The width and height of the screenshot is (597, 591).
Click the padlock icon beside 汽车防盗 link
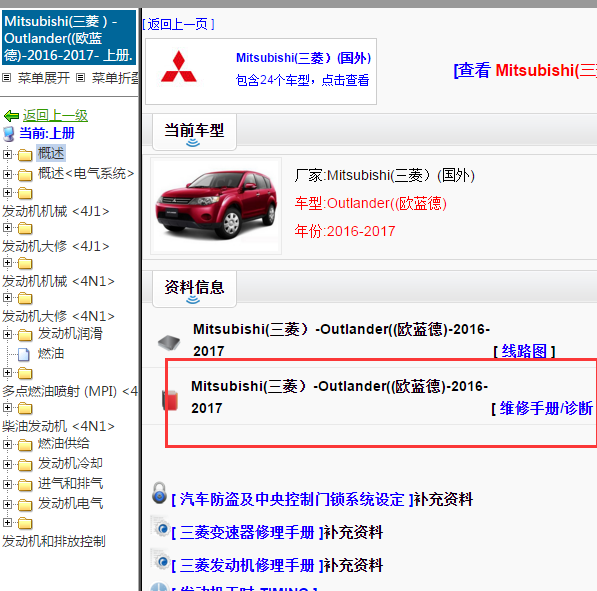tap(160, 493)
